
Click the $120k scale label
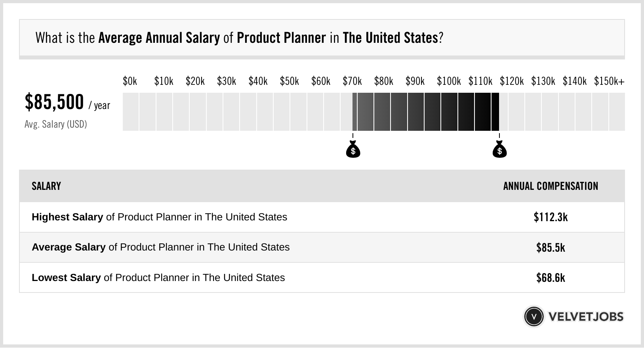coord(511,82)
